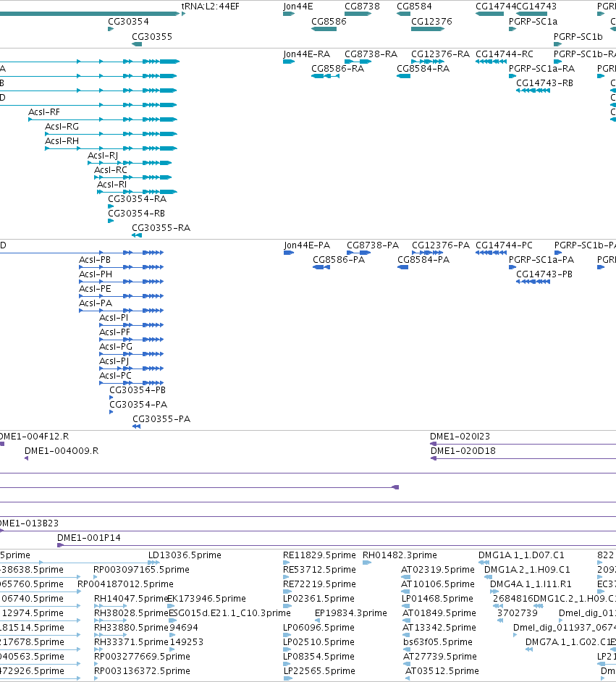Select the CG12376 gene label
The width and height of the screenshot is (616, 682).
tap(431, 21)
